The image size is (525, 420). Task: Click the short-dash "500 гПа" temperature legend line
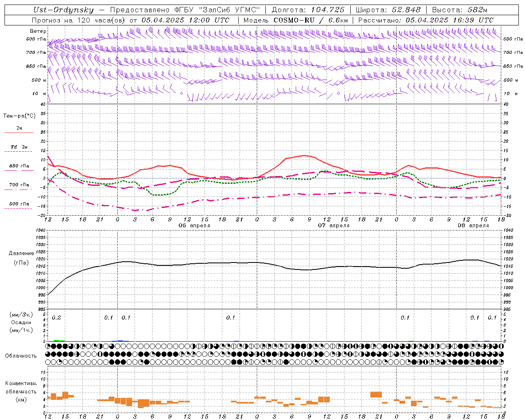click(18, 209)
